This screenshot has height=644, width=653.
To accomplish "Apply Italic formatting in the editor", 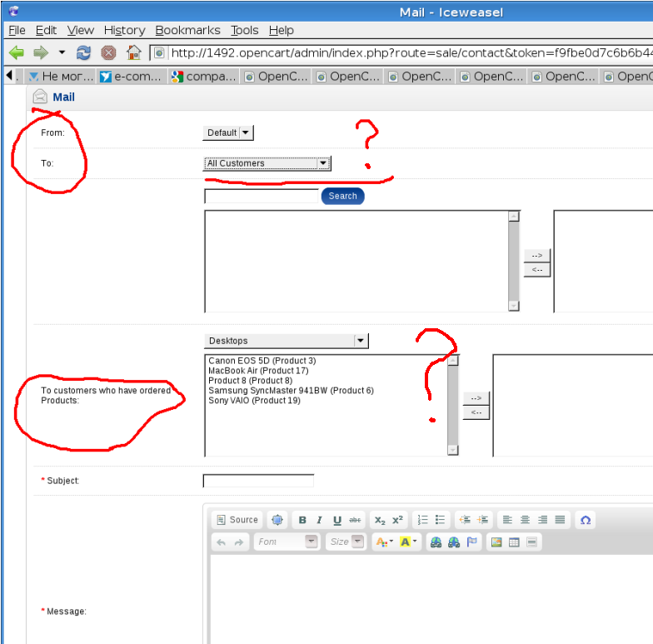I will [320, 520].
